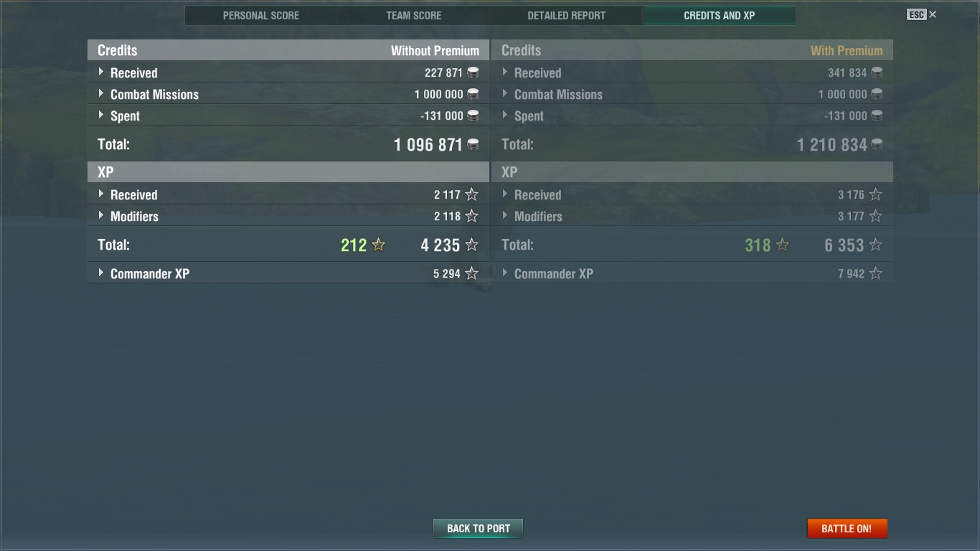980x551 pixels.
Task: Click coin icon next to 1 096 871 total
Action: [473, 144]
